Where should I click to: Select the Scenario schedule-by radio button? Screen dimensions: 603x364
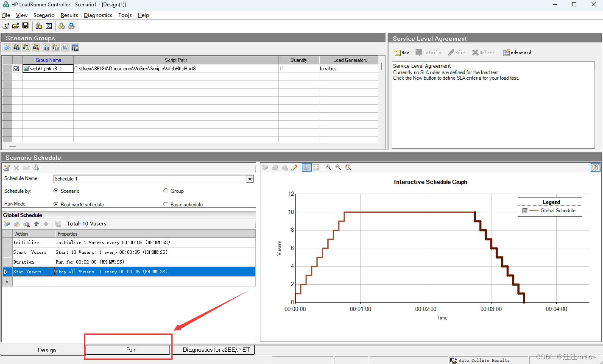pyautogui.click(x=56, y=191)
